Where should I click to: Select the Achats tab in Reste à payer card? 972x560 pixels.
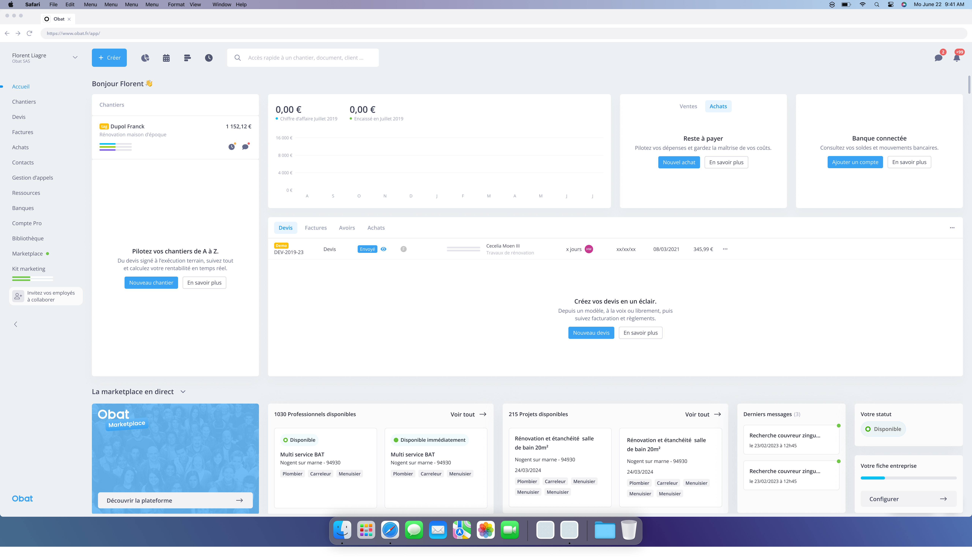click(x=718, y=106)
